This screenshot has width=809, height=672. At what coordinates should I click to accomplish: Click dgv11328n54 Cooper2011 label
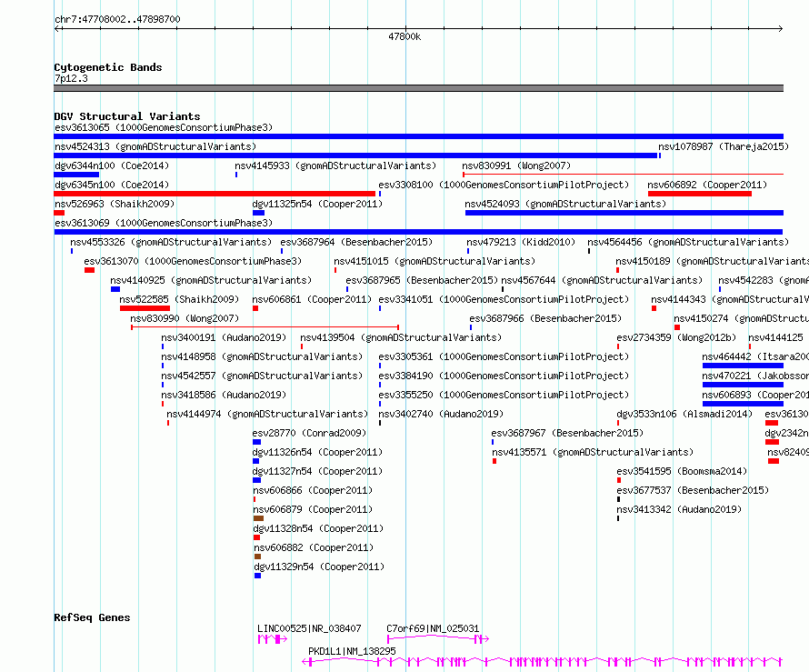318,528
